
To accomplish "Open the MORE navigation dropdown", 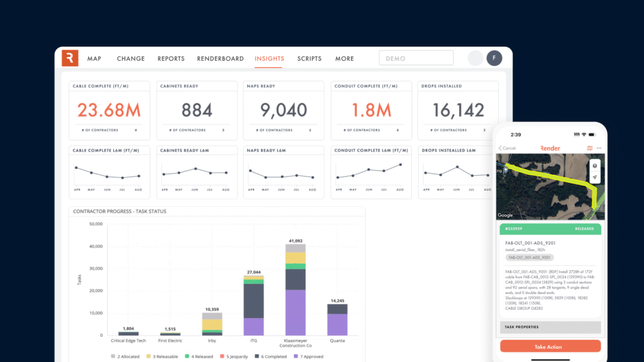I will [x=344, y=58].
